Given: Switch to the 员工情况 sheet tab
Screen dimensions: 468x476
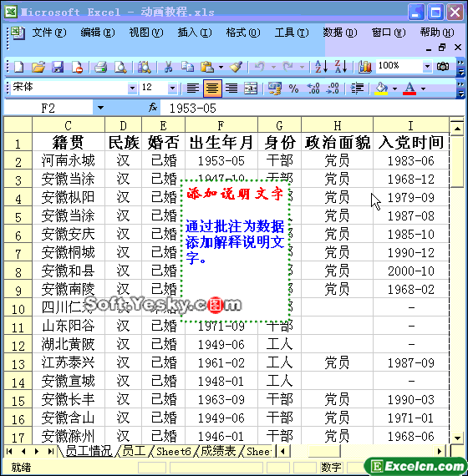Looking at the screenshot, I should pos(89,451).
